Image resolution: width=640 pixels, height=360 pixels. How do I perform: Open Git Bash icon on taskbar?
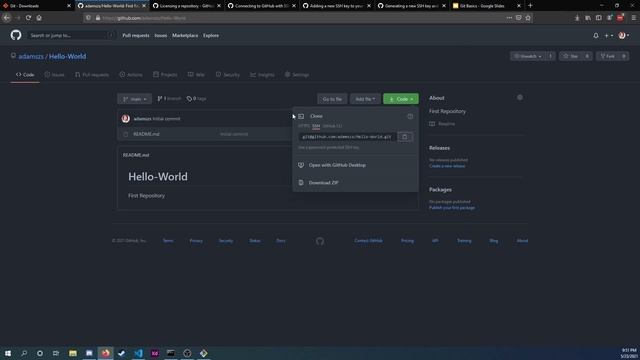(x=203, y=353)
